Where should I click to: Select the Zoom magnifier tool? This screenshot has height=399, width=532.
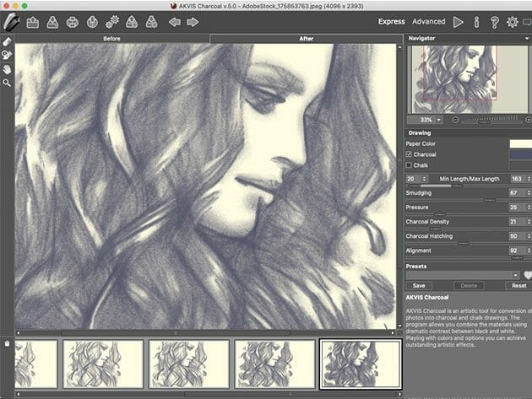[x=7, y=83]
